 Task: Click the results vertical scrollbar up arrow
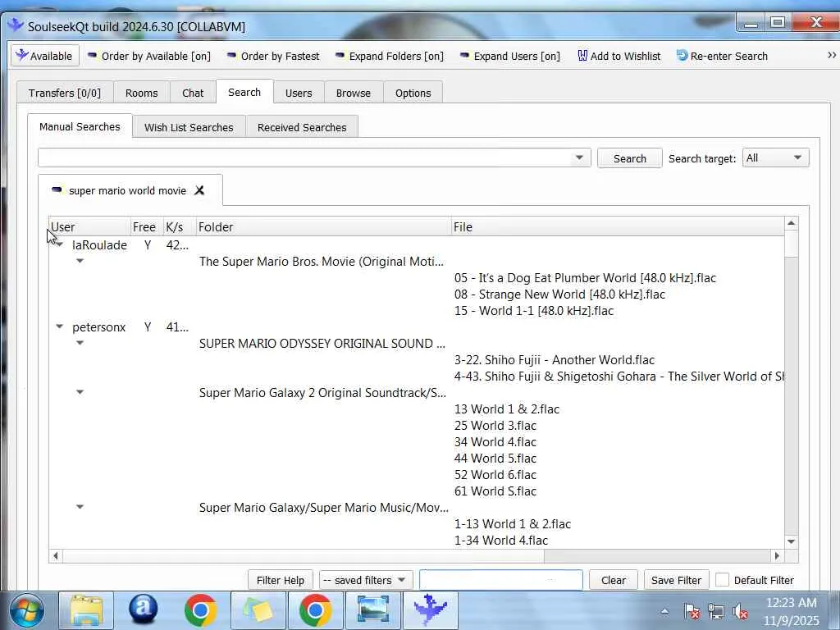click(x=792, y=223)
